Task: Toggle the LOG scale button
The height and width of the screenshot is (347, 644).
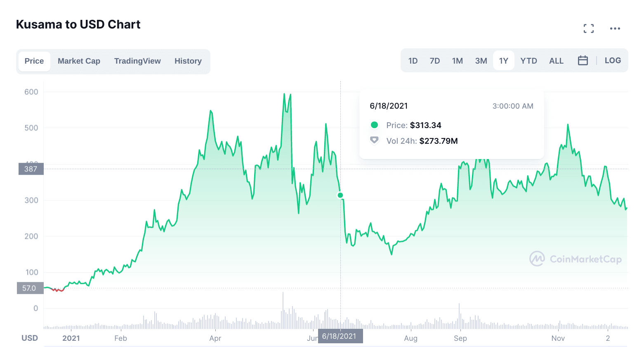Action: pyautogui.click(x=613, y=61)
